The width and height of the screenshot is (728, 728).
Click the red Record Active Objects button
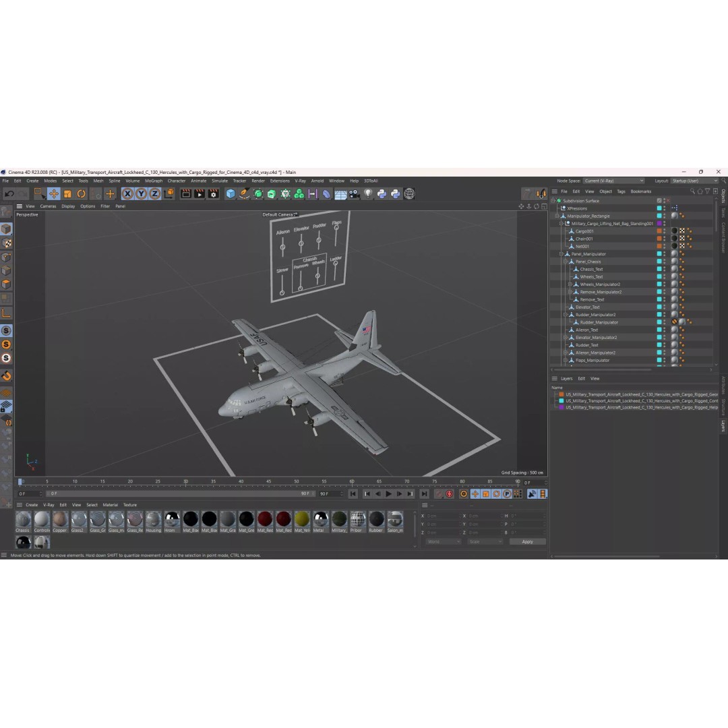(x=439, y=494)
